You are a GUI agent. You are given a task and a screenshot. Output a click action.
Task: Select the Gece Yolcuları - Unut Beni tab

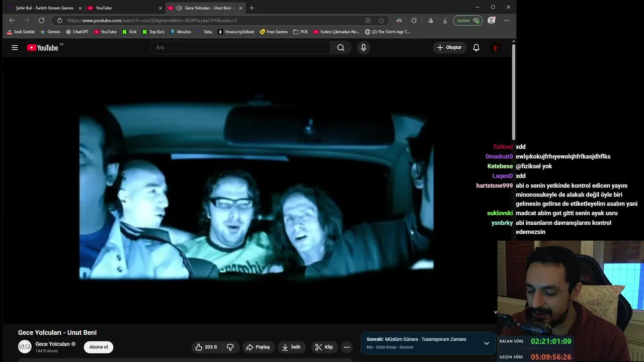pos(205,8)
